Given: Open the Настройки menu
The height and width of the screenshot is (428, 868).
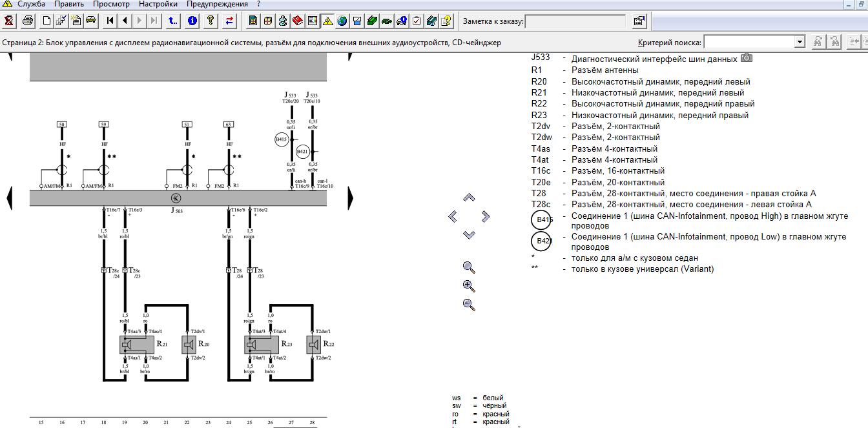Looking at the screenshot, I should coord(158,4).
